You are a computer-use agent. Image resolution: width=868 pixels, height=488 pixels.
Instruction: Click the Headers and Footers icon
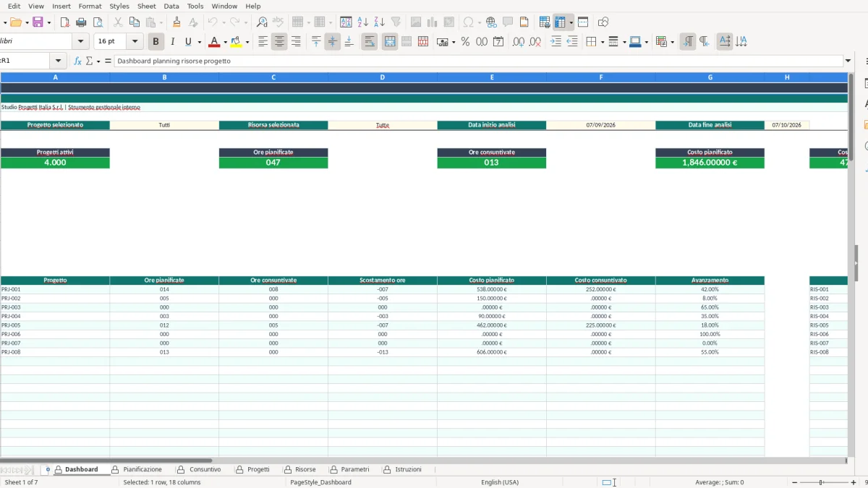524,22
